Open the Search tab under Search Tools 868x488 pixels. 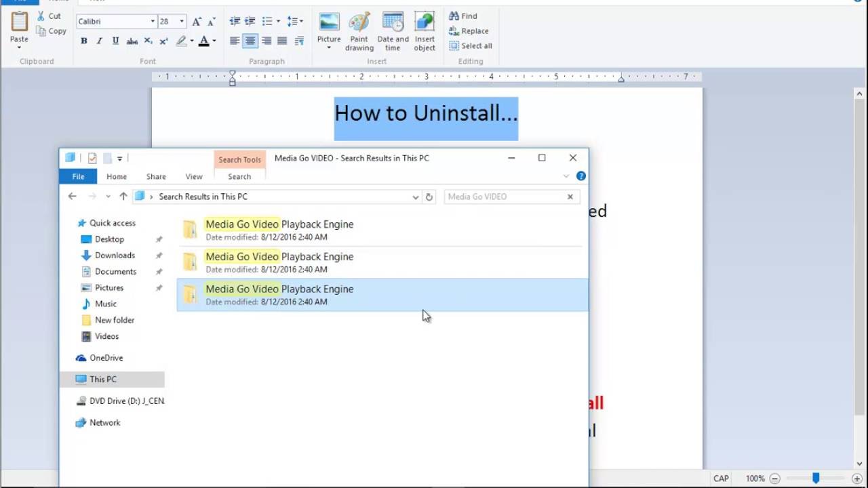point(239,176)
